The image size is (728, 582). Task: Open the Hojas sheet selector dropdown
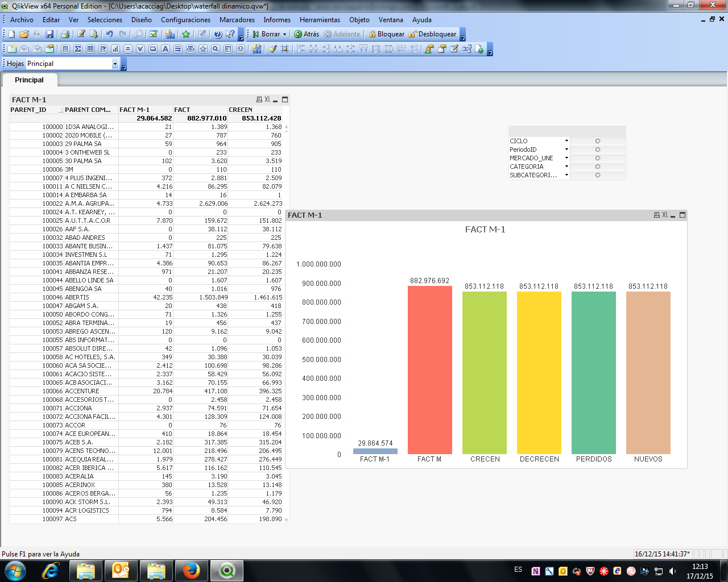pos(115,64)
